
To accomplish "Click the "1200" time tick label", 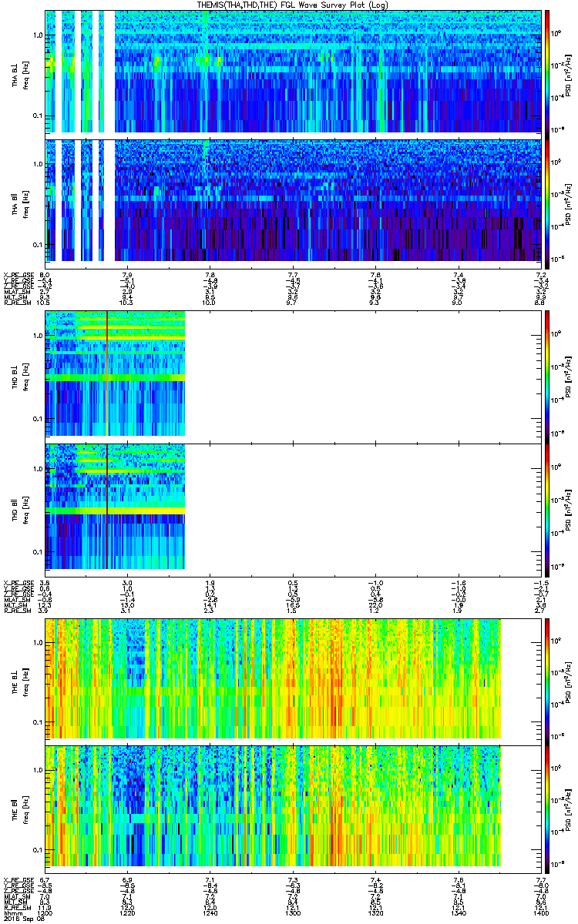I will coord(45,912).
